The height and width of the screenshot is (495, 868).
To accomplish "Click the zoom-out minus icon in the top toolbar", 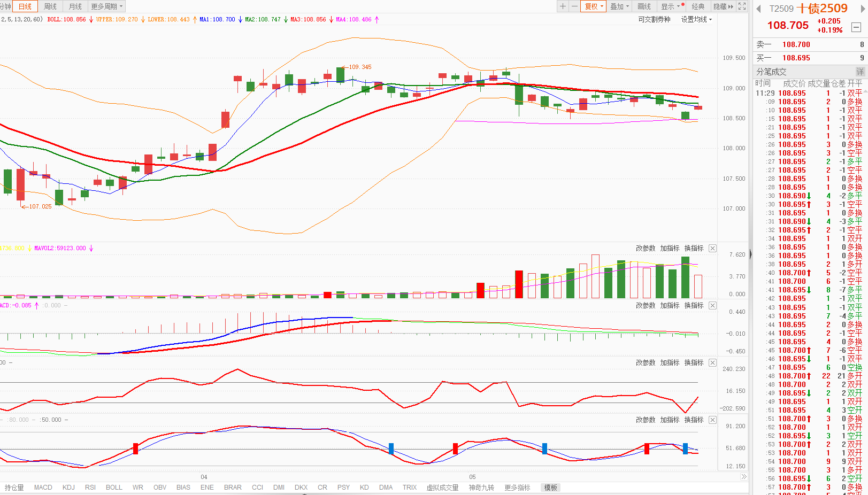I will (x=574, y=6).
